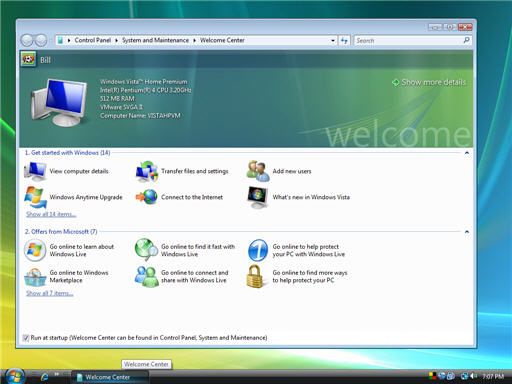This screenshot has height=384, width=512.
Task: Click the Connect to the Internet globe icon
Action: (x=146, y=197)
